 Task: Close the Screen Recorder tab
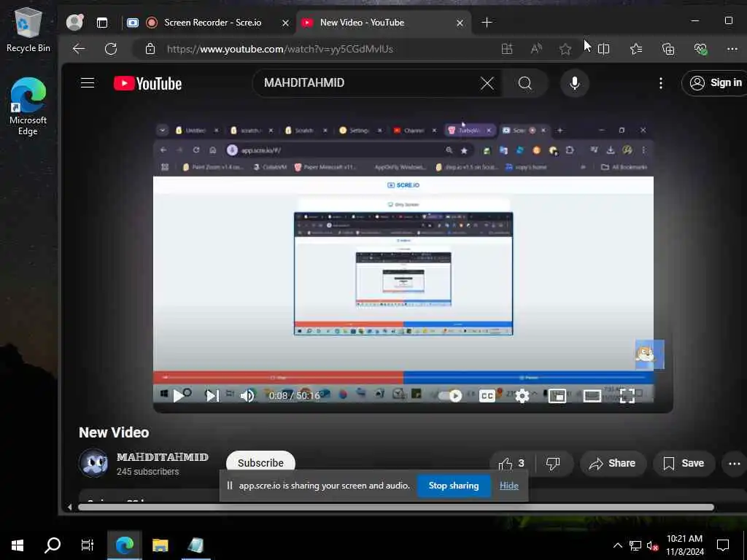pyautogui.click(x=285, y=23)
